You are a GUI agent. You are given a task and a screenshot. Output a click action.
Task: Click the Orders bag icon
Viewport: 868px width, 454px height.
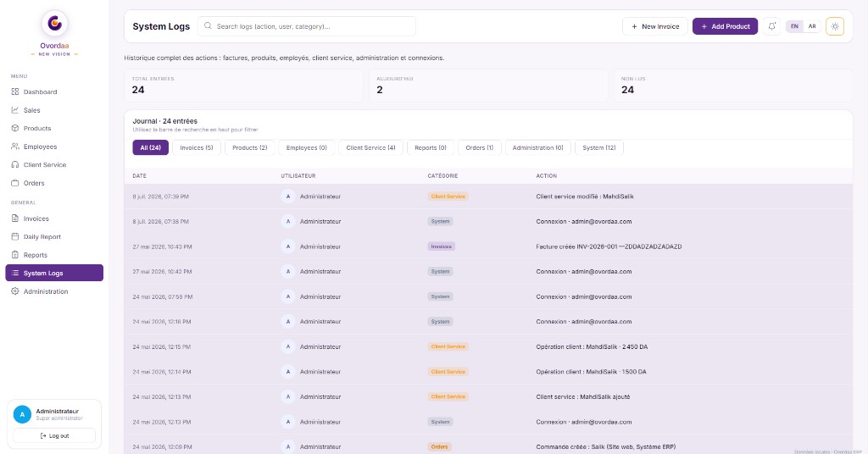[15, 183]
